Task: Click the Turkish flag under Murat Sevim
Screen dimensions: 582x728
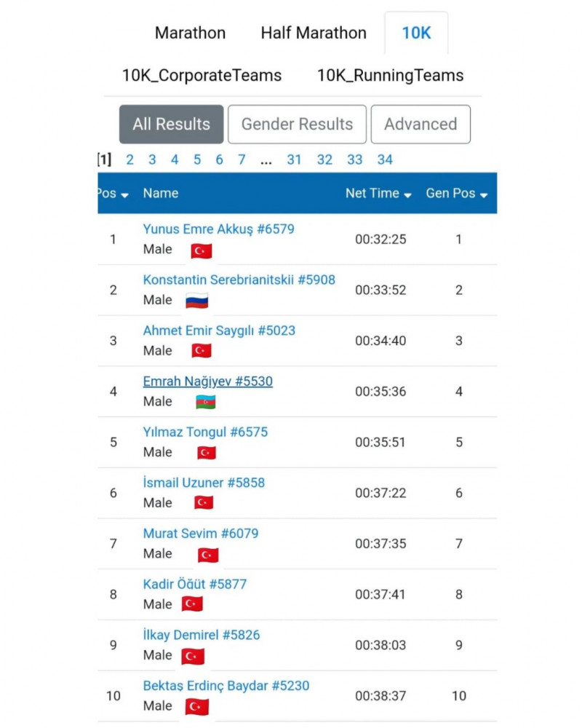Action: tap(208, 555)
